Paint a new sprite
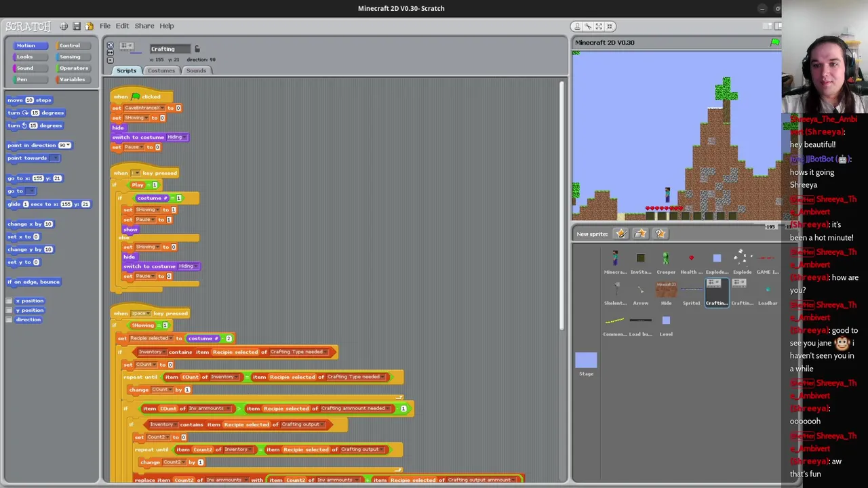Viewport: 868px width, 488px height. [620, 234]
